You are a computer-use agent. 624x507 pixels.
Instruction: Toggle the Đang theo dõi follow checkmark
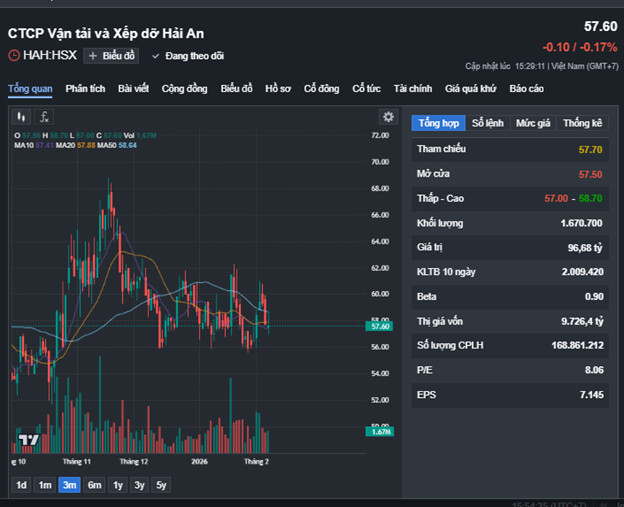coord(155,56)
